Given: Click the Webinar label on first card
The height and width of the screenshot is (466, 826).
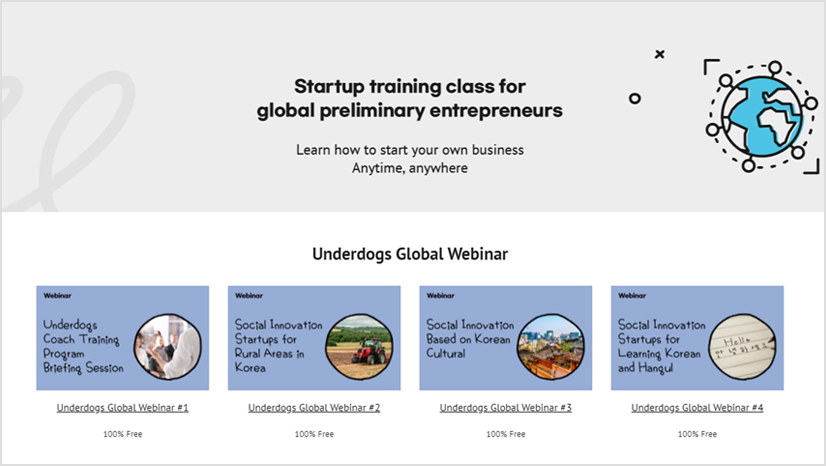Looking at the screenshot, I should tap(57, 295).
